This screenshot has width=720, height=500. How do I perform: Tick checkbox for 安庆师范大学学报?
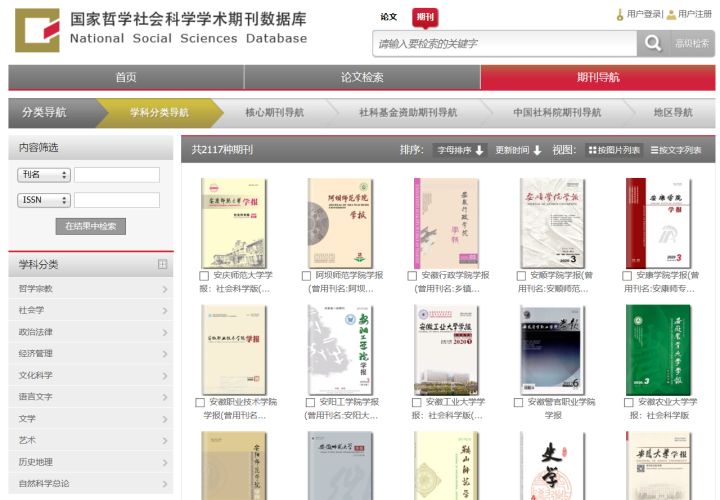tap(204, 275)
